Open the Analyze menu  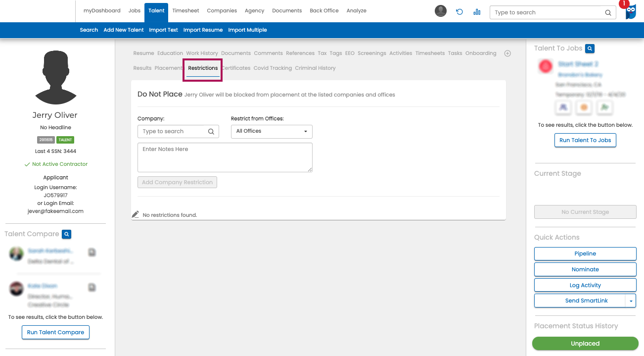click(357, 11)
